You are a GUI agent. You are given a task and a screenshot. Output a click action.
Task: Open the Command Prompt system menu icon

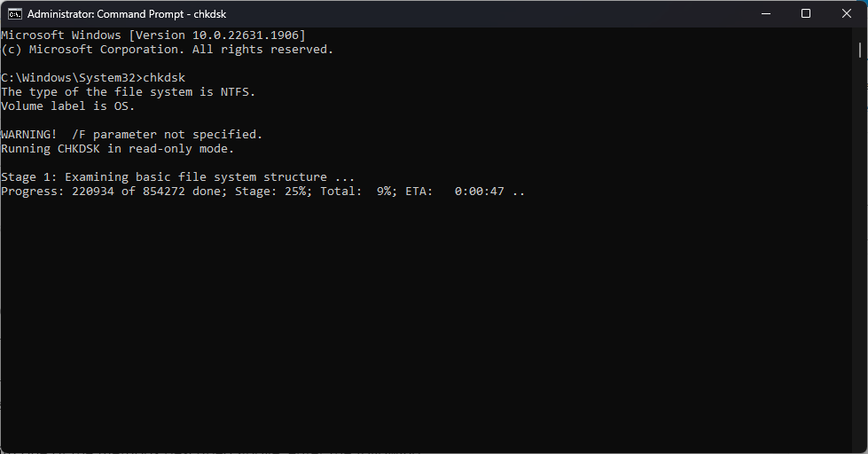tap(13, 13)
